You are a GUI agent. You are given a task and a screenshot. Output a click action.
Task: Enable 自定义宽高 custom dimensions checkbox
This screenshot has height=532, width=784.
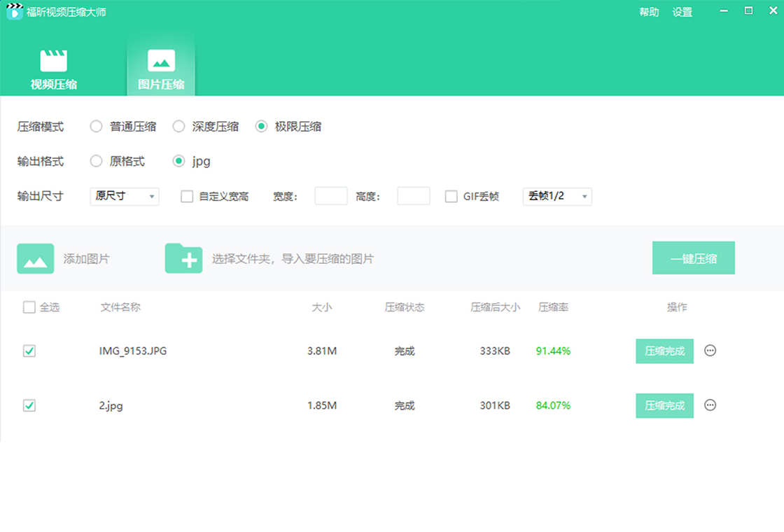point(187,196)
